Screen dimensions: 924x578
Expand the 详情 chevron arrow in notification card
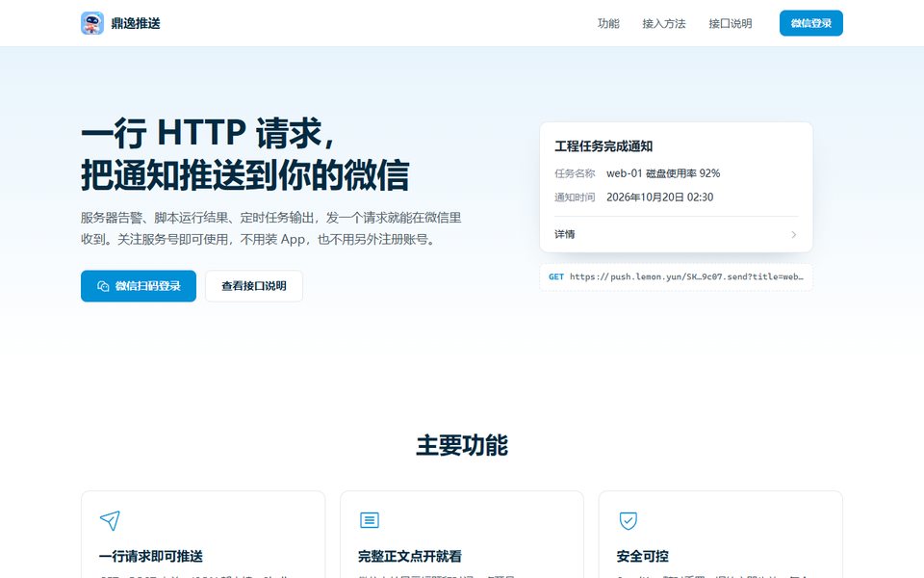coord(794,235)
